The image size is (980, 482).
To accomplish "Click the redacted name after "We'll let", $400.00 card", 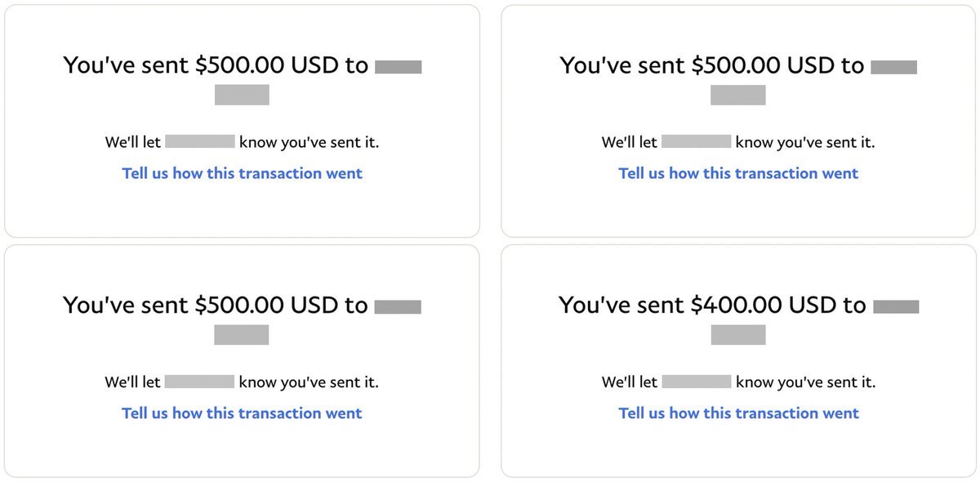I will [696, 382].
